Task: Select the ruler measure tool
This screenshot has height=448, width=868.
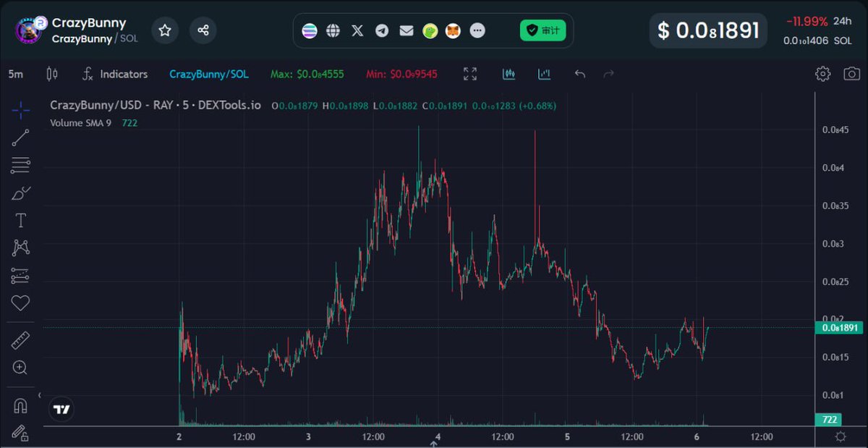Action: point(21,340)
